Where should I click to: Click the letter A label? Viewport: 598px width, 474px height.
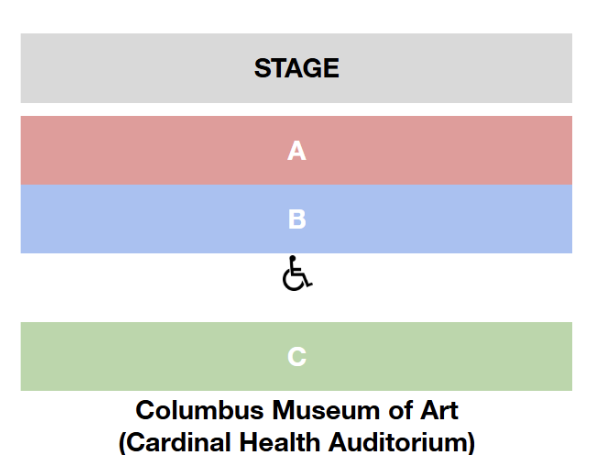(297, 151)
